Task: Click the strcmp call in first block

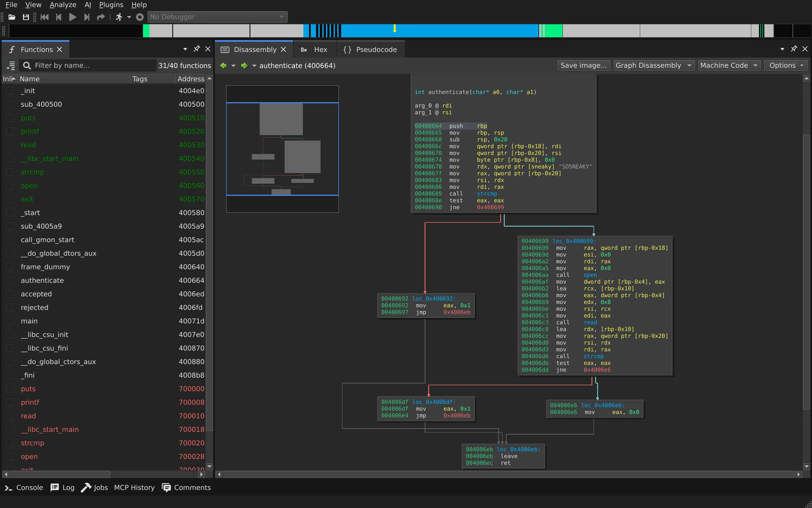Action: pos(487,194)
